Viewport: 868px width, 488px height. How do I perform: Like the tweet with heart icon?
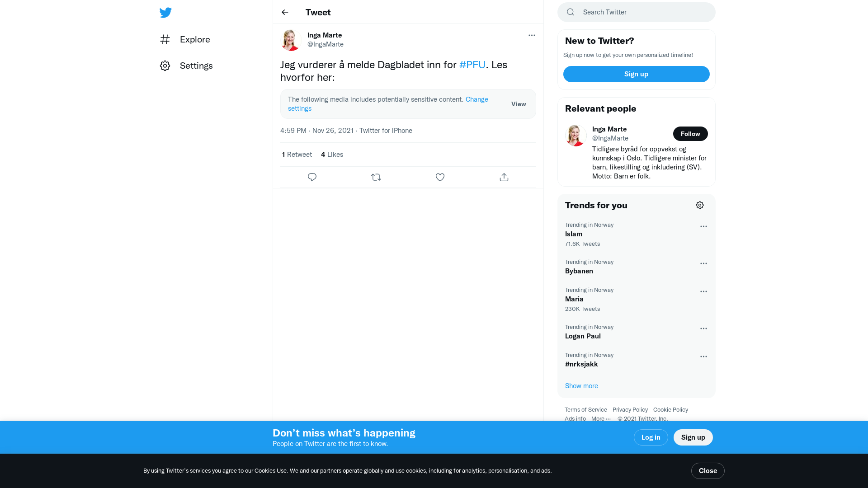440,177
